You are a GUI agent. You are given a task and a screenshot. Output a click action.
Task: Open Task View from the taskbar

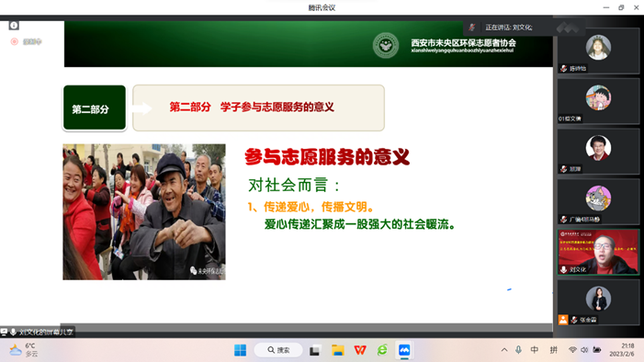[x=314, y=350]
